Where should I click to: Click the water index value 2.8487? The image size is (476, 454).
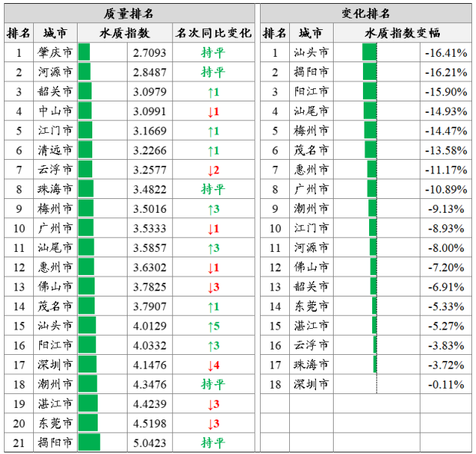click(x=149, y=72)
